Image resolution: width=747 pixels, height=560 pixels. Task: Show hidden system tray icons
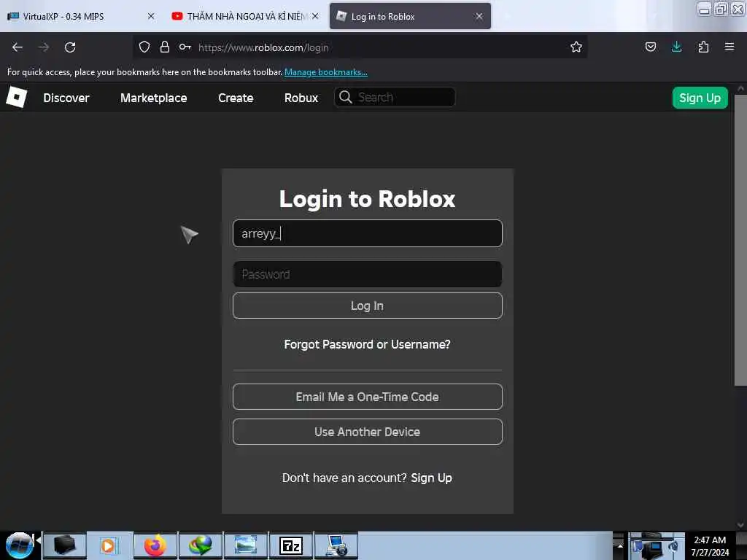coord(620,545)
